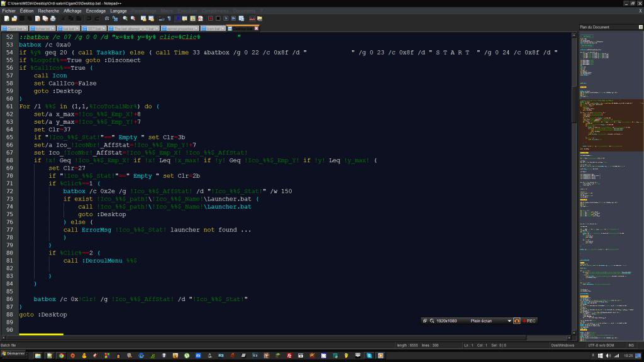Start macro recording with red toolbar button

pos(210,18)
